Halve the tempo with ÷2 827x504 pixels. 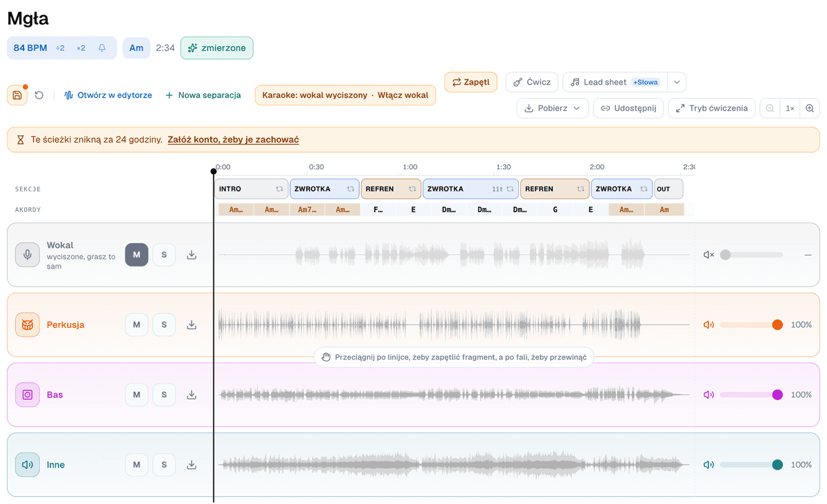pos(60,48)
